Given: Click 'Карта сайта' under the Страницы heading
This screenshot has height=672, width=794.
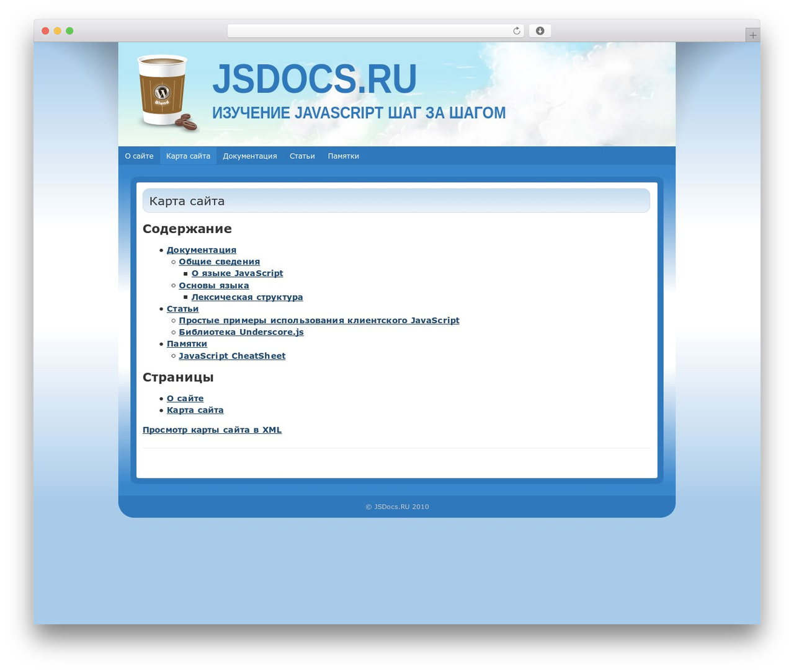Looking at the screenshot, I should pyautogui.click(x=195, y=410).
